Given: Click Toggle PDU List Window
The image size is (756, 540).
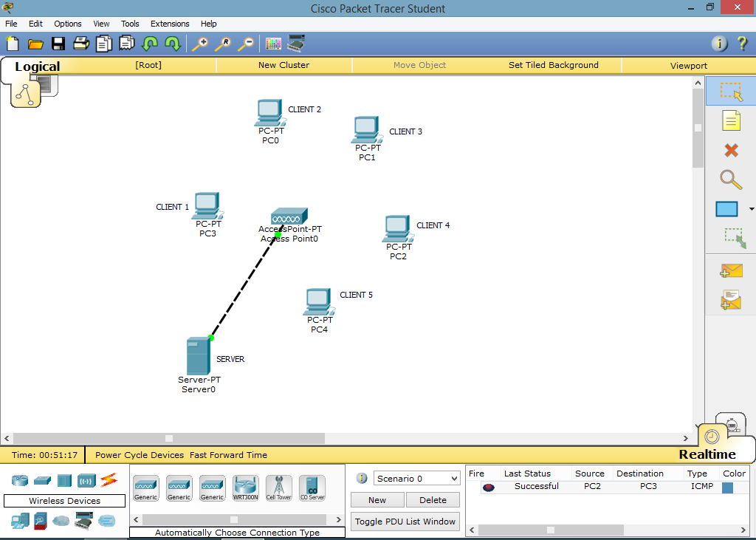Looking at the screenshot, I should [405, 522].
